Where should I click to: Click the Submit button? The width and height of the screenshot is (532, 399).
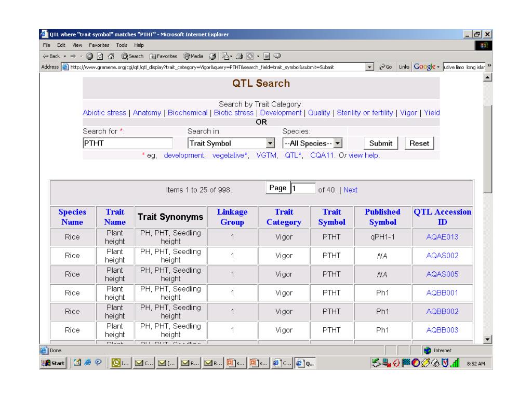pos(381,143)
